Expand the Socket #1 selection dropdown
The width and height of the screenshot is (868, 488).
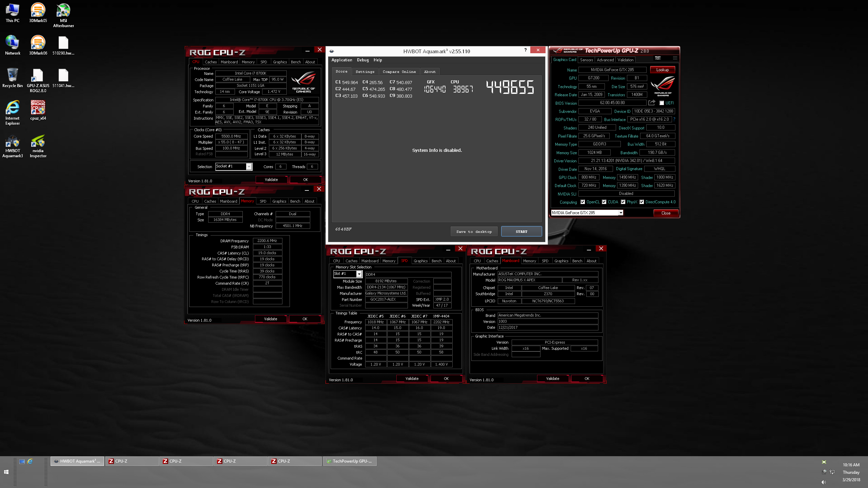point(249,166)
